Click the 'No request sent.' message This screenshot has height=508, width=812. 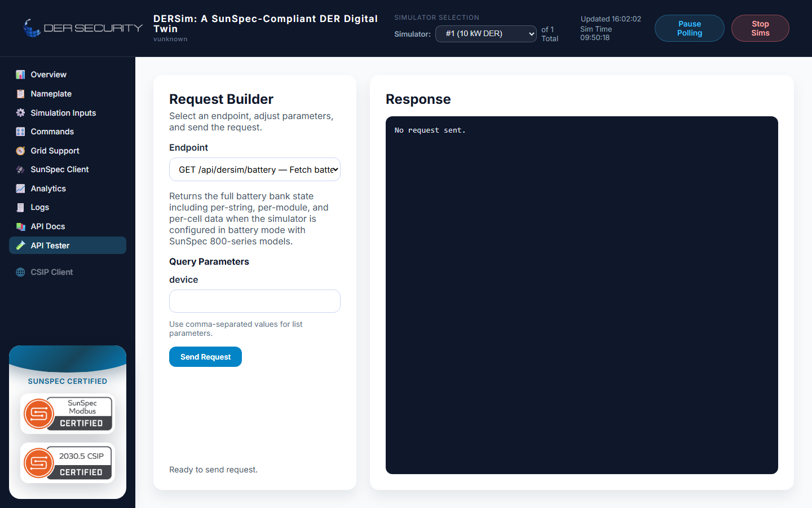430,130
